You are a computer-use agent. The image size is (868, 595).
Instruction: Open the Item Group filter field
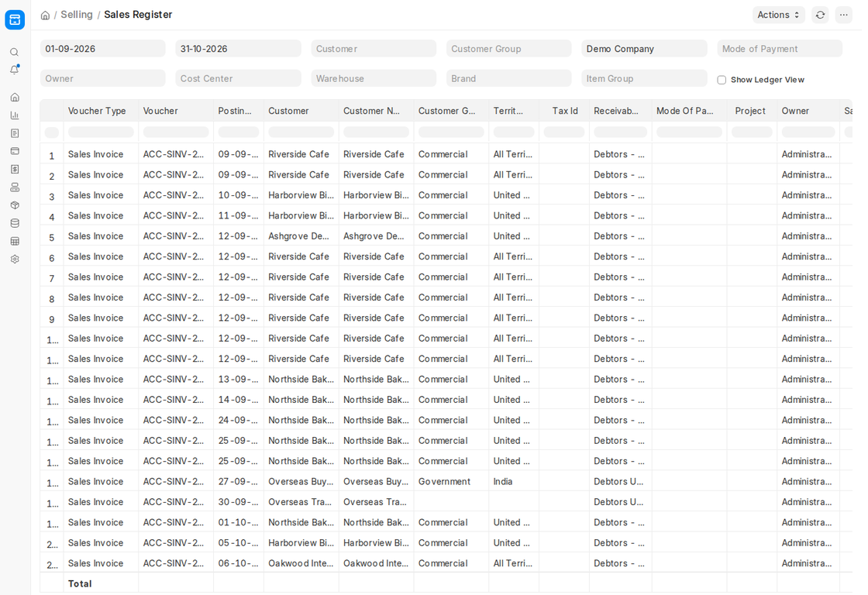(644, 78)
